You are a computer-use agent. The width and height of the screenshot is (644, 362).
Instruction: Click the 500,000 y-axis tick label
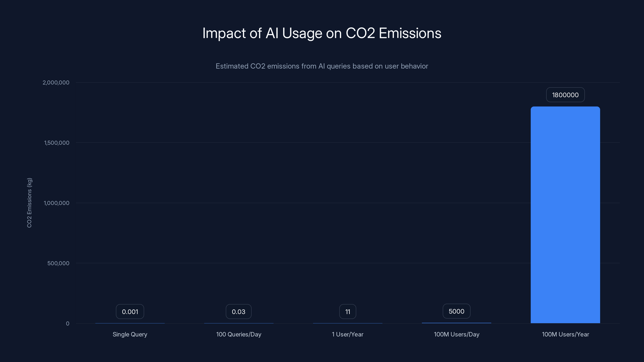(58, 263)
